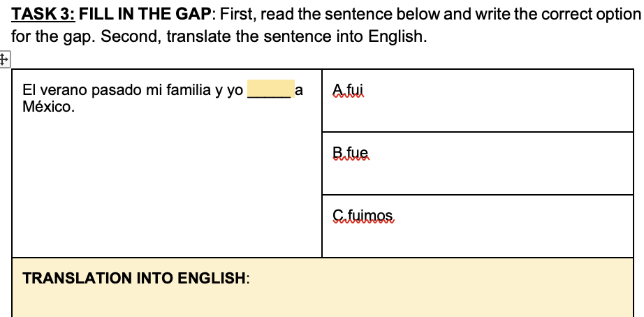Click empty space below "México." in sentence cell
Image resolution: width=644 pixels, height=317 pixels.
[166, 189]
